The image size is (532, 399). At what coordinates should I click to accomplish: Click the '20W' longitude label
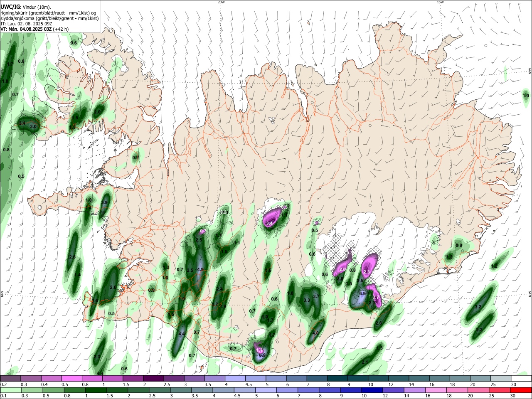(221, 2)
